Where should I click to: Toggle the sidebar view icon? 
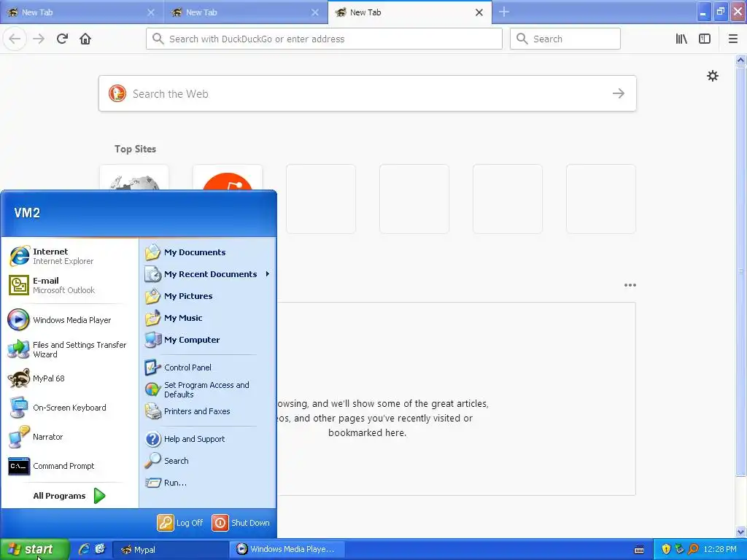pos(705,39)
